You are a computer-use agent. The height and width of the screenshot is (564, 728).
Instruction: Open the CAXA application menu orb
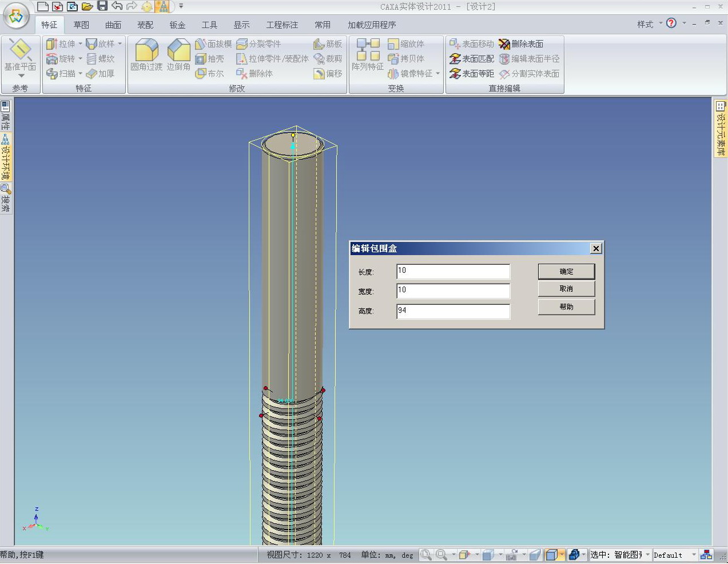tap(16, 17)
